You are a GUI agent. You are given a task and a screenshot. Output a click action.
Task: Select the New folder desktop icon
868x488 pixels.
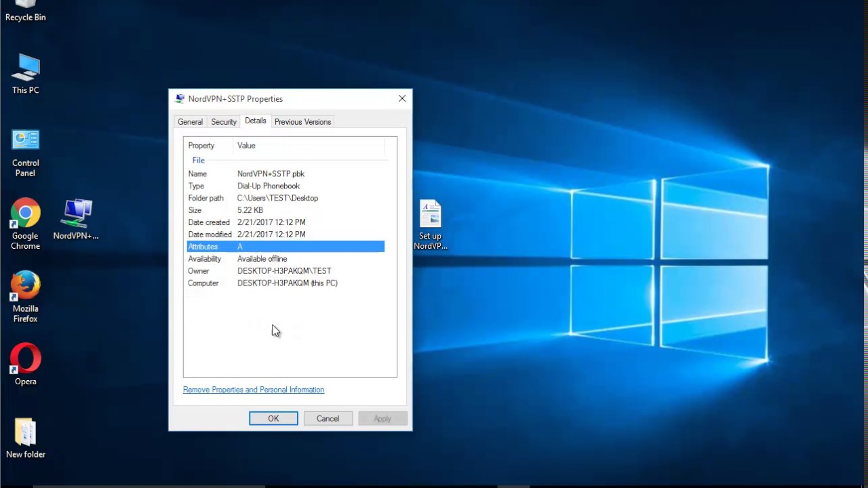[x=26, y=439]
